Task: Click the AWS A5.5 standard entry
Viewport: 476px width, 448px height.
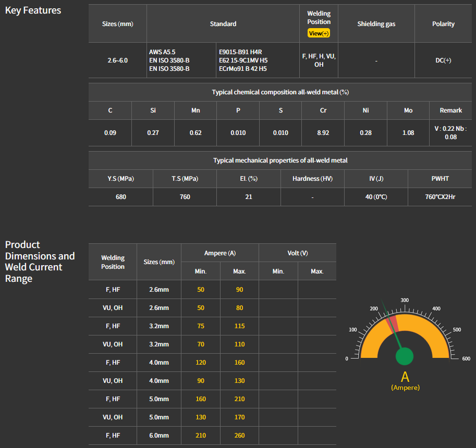Action: [x=162, y=53]
